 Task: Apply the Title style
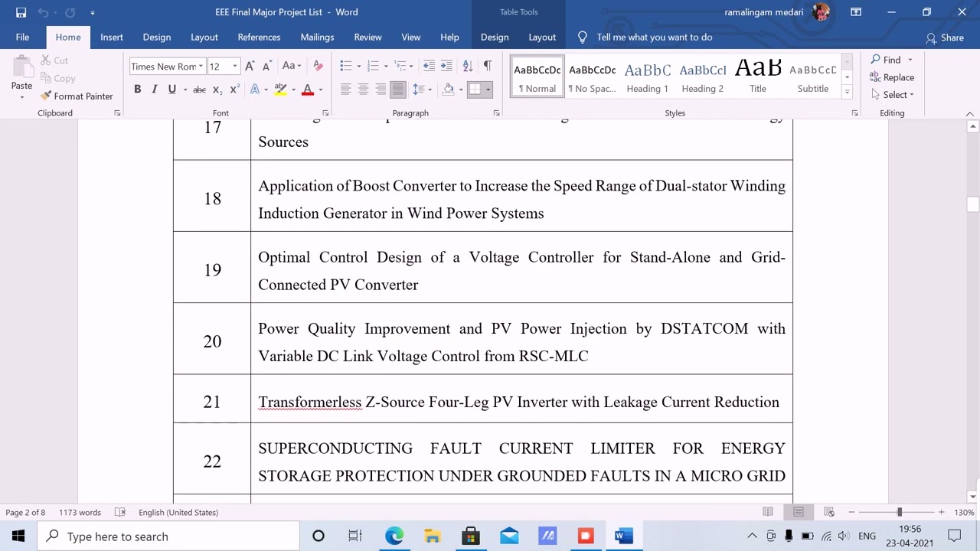coord(758,77)
